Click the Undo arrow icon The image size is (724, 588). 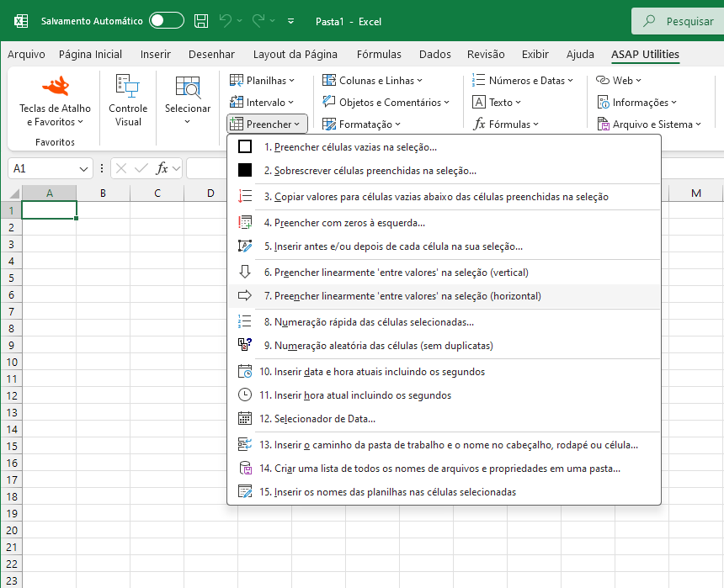(x=226, y=21)
